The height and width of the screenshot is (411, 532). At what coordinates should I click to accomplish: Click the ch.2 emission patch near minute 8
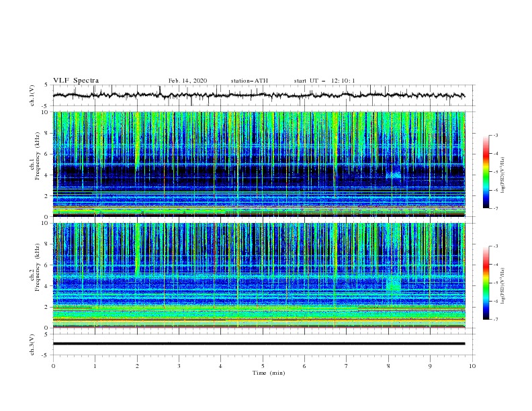394,283
